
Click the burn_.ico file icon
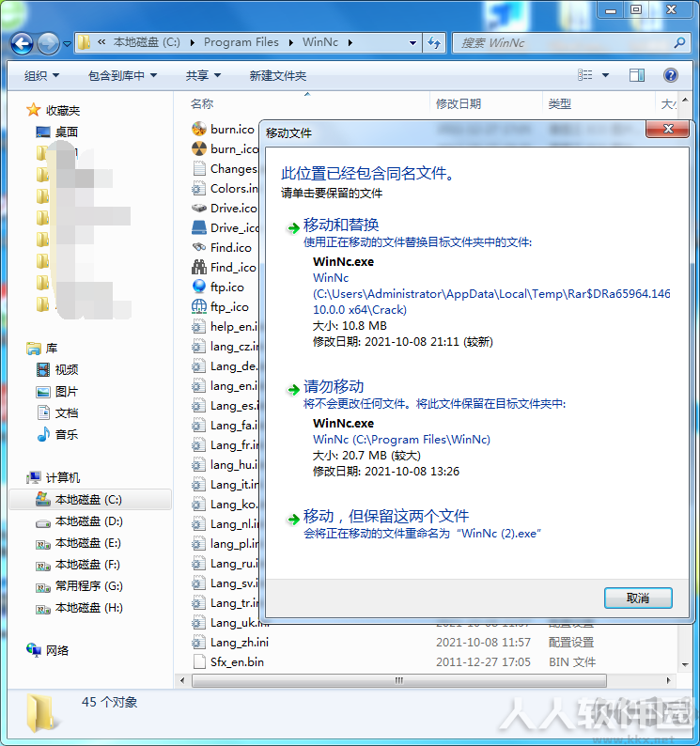click(x=199, y=148)
